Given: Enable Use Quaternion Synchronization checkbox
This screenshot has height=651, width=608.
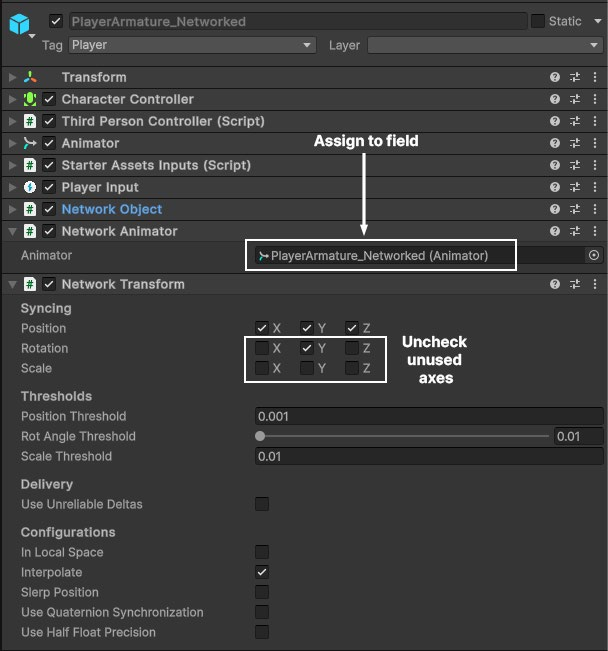Looking at the screenshot, I should point(262,612).
